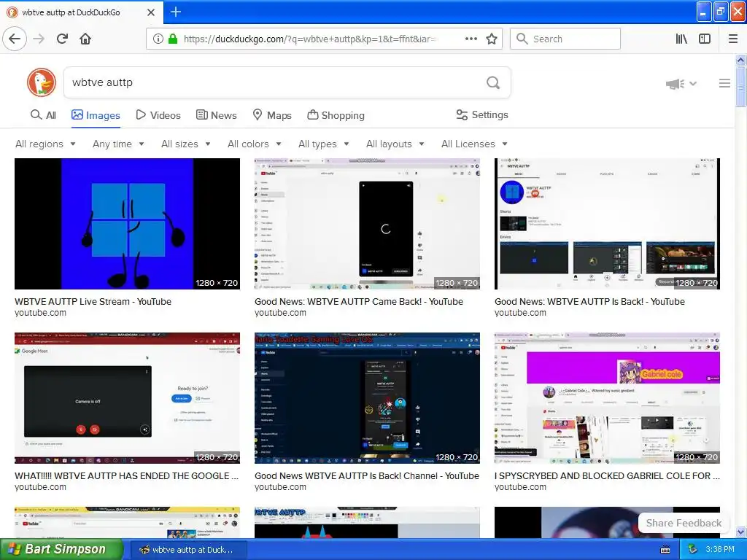The image size is (747, 560).
Task: Click 'WHAT!!!!! WBTVE AUTTP HAS ENDED' title
Action: click(127, 475)
